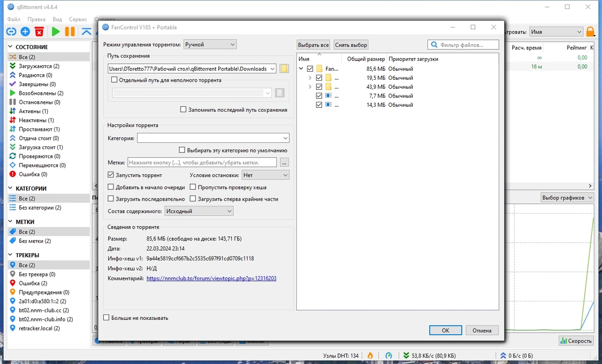602x364 pixels.
Task: Click the '...' tags edit button
Action: pos(284,162)
